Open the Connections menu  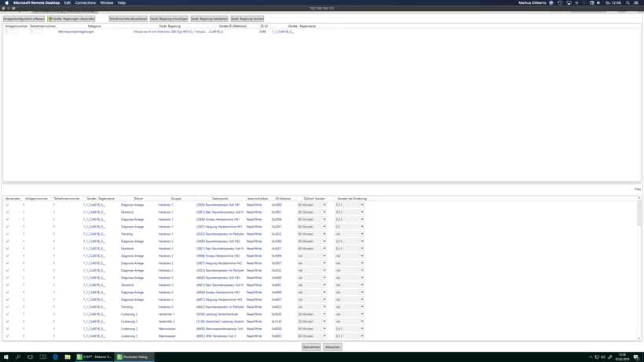(x=86, y=3)
